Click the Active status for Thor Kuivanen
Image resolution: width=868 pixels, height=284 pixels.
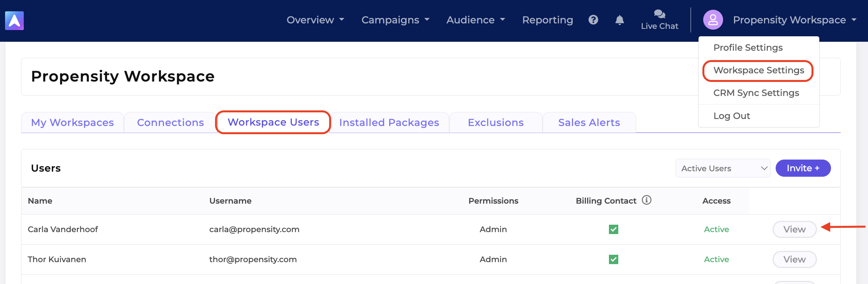tap(716, 259)
